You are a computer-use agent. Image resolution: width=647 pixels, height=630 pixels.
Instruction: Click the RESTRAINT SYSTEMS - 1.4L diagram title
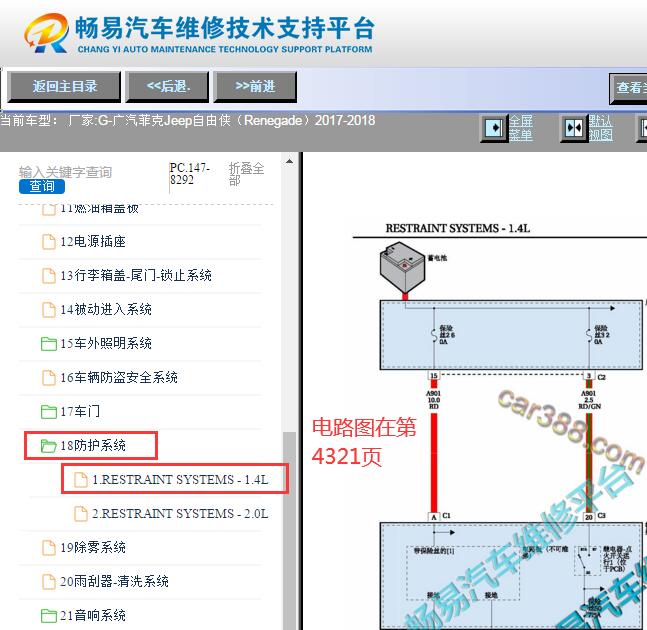pos(457,228)
